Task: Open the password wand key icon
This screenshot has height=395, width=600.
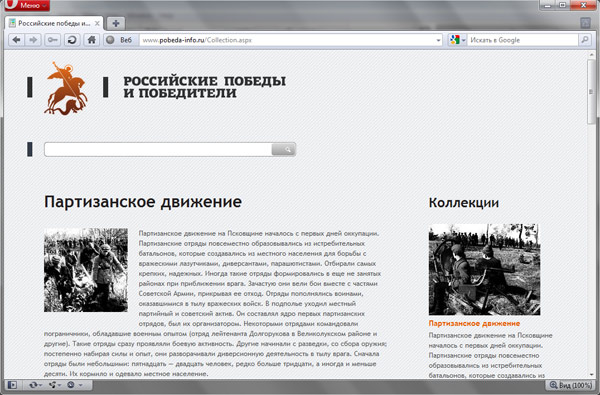Action: click(52, 40)
